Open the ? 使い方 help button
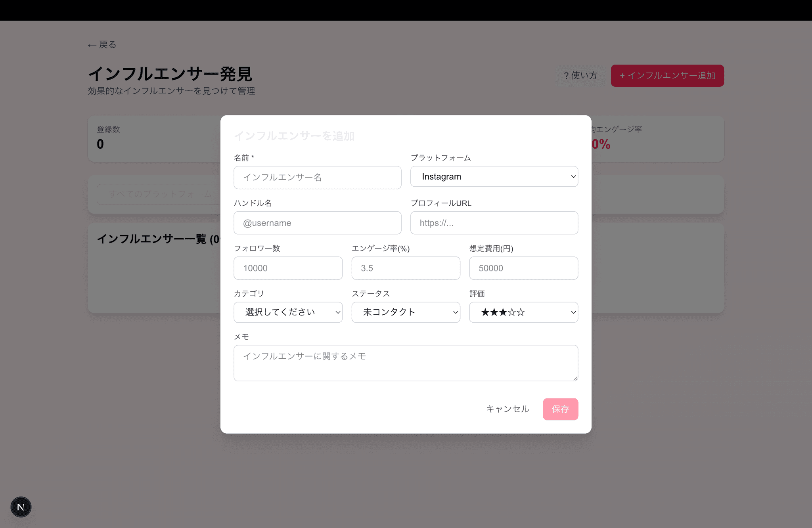 coord(580,75)
